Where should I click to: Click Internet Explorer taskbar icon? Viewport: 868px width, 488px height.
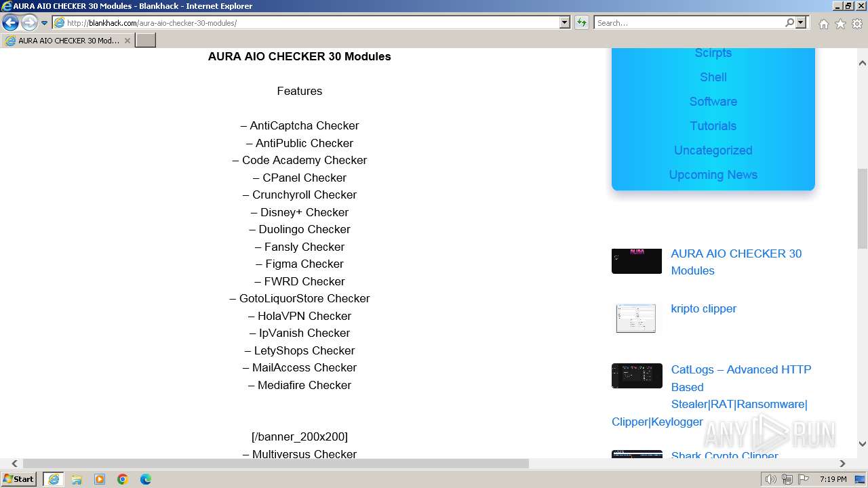pyautogui.click(x=54, y=479)
